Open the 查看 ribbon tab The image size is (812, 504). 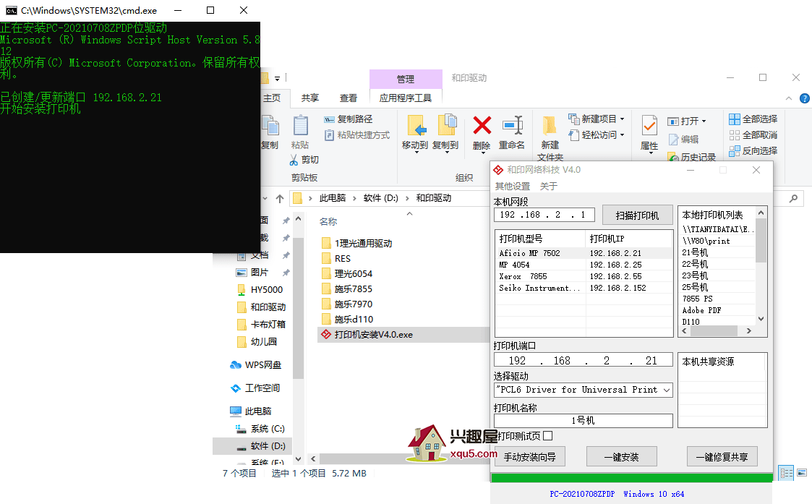348,98
